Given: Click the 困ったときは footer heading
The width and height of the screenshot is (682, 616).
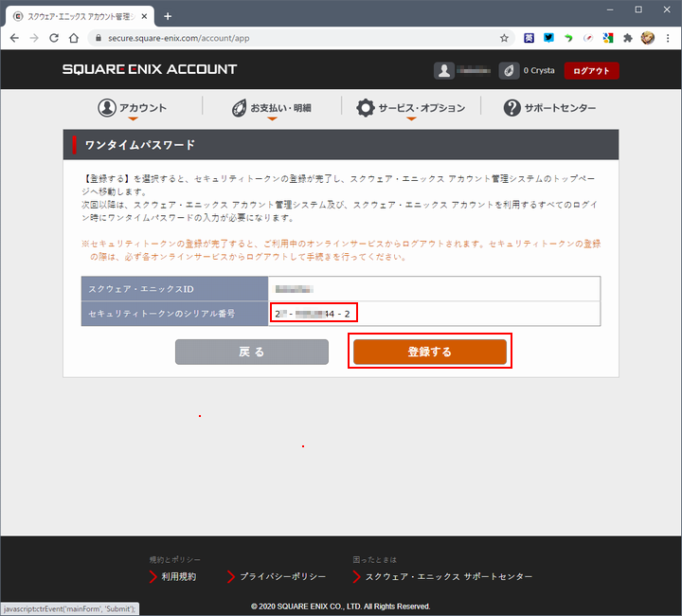Looking at the screenshot, I should [374, 559].
